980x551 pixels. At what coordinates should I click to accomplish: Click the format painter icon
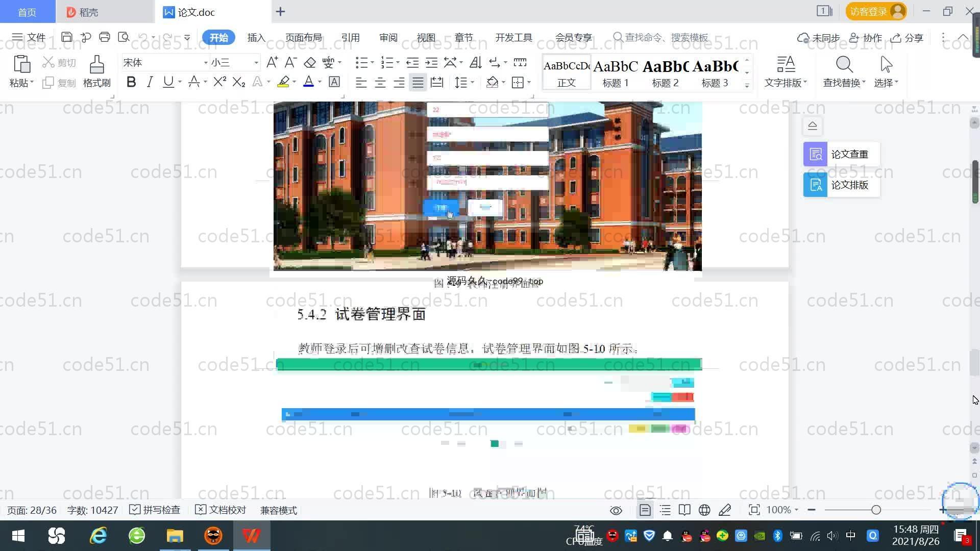click(96, 65)
